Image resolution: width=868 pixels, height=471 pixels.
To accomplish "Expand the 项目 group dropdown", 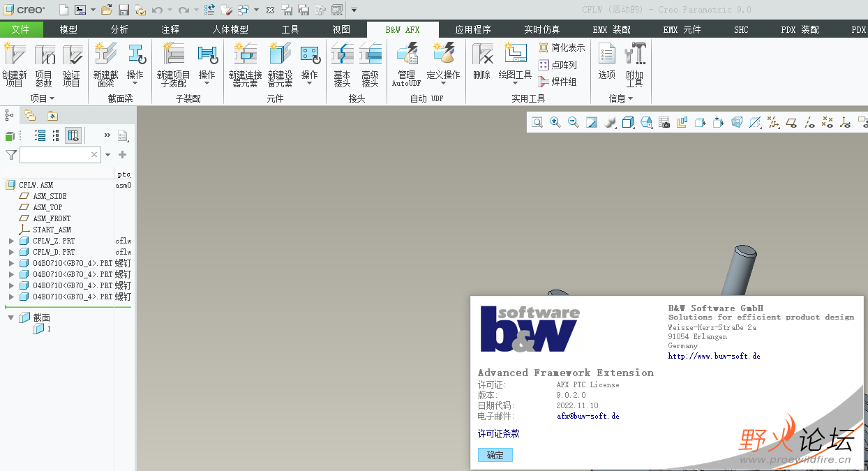I will coord(42,99).
